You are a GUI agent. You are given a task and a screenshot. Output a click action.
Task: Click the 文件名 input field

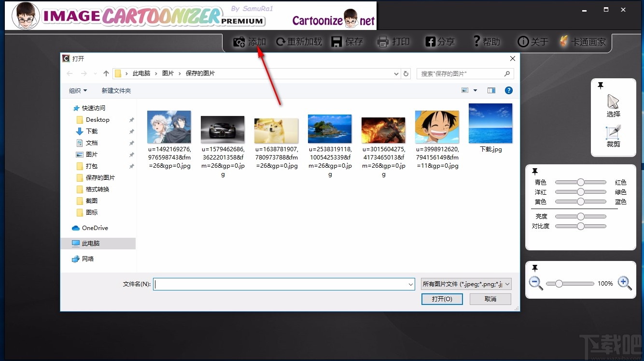(x=284, y=284)
